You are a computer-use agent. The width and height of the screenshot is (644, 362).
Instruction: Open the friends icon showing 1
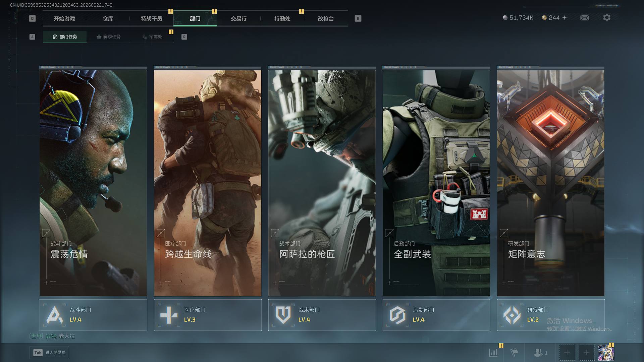point(540,353)
